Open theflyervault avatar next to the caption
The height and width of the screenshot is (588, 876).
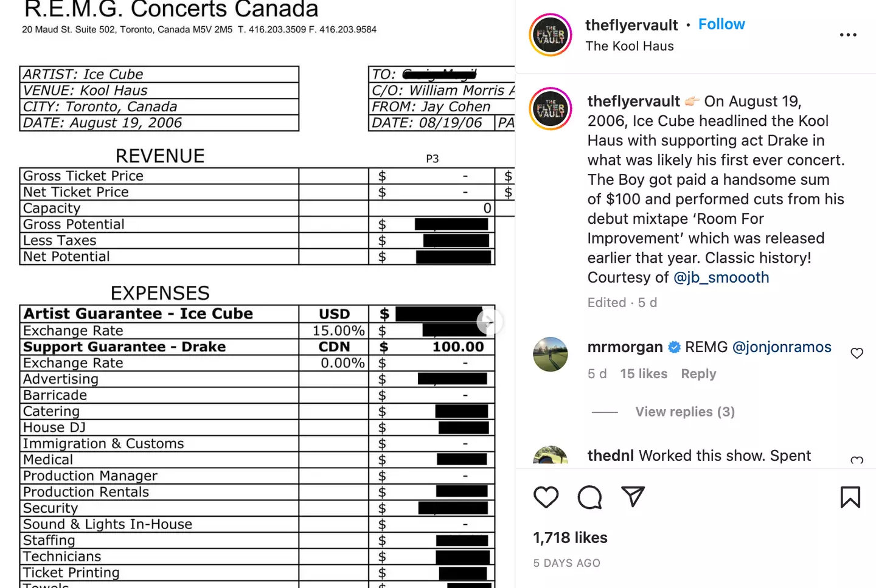point(550,109)
